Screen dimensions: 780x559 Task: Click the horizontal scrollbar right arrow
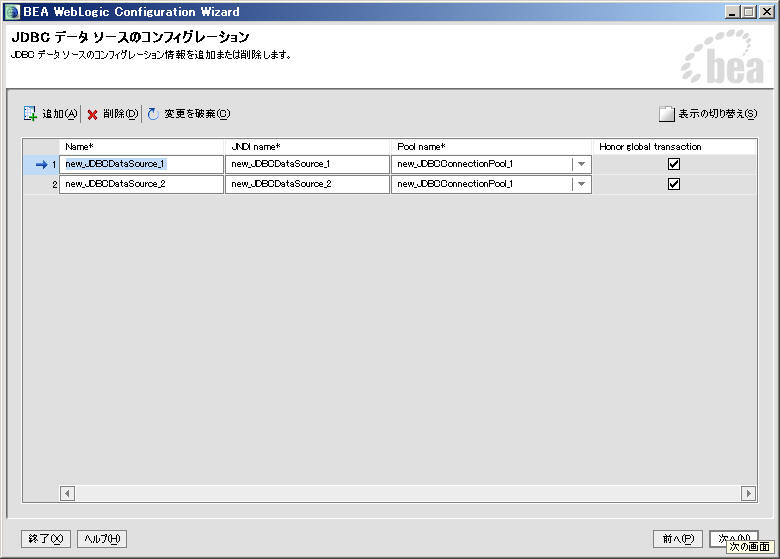(748, 493)
